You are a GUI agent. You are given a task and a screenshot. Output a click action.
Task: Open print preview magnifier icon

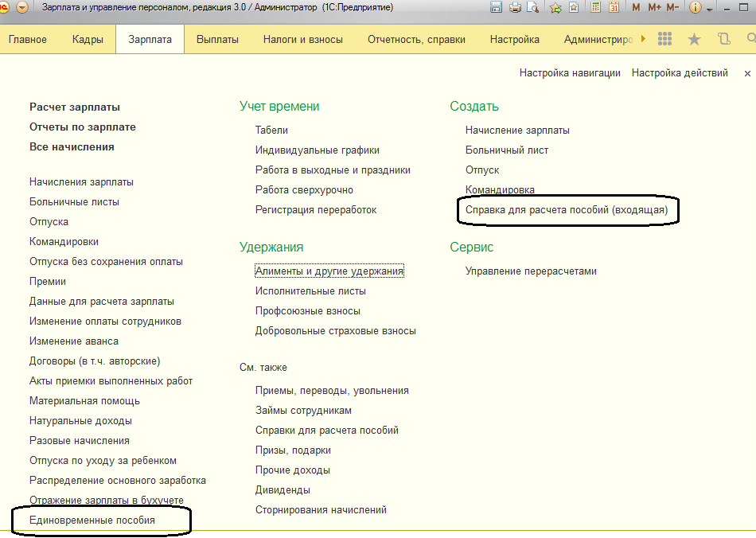tap(533, 7)
